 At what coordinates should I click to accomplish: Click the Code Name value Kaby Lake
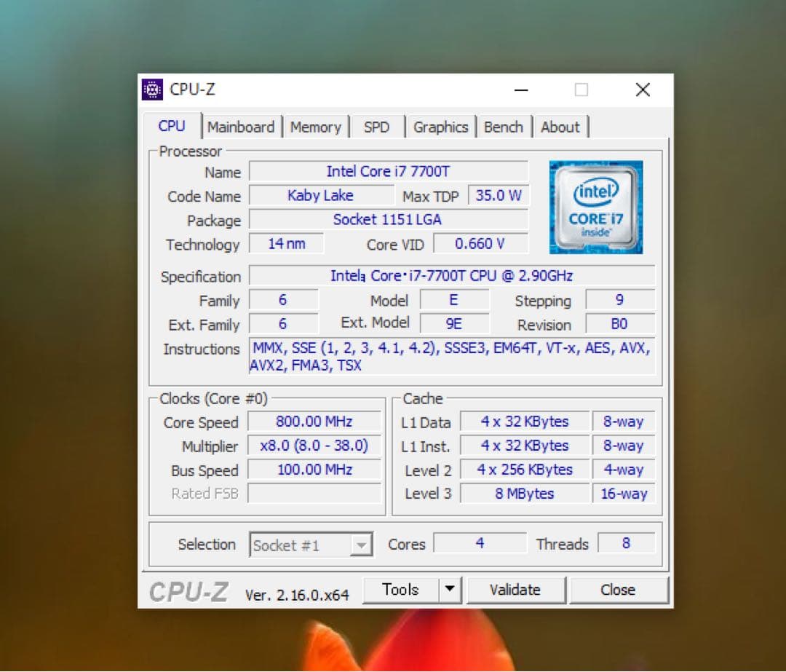pyautogui.click(x=321, y=196)
